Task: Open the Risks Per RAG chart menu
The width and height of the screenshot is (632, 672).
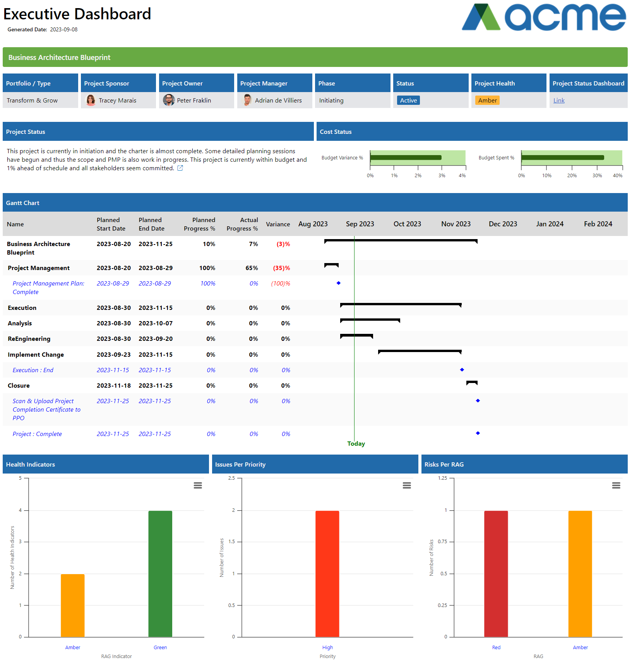Action: pos(616,485)
